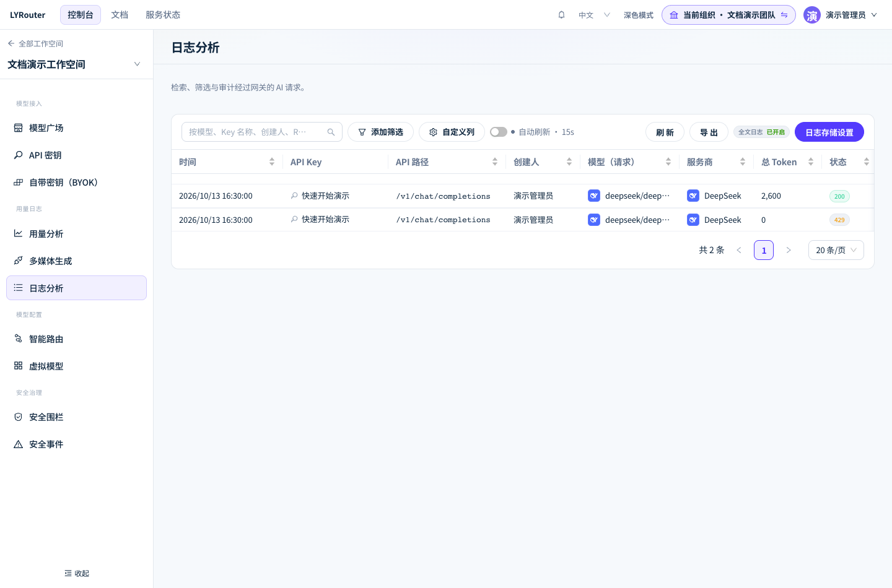892x588 pixels.
Task: Open the 控制台 tab
Action: (x=81, y=15)
